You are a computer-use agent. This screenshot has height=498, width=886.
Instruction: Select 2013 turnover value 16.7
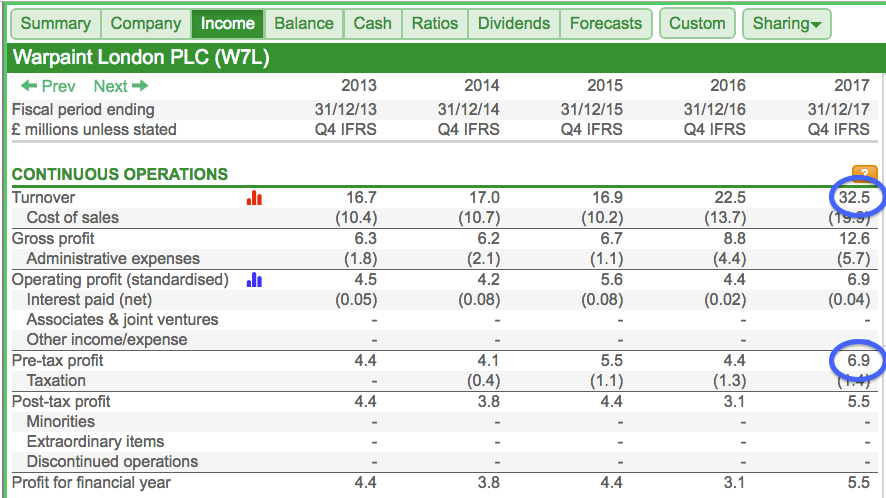click(361, 197)
